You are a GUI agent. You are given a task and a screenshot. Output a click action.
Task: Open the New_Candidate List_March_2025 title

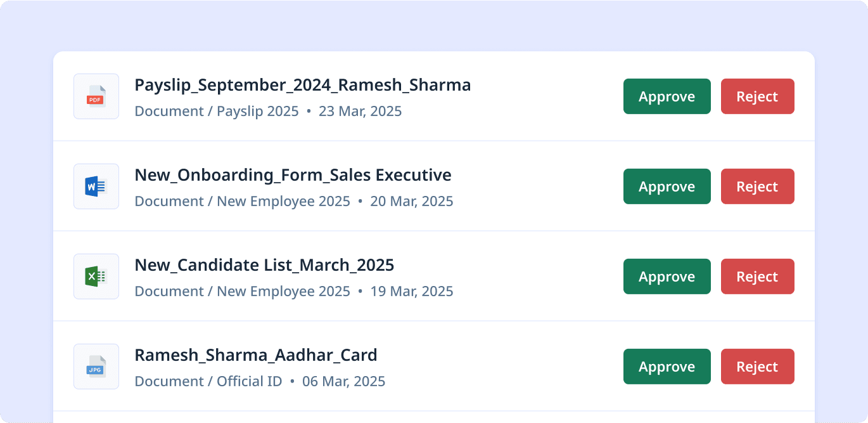265,265
